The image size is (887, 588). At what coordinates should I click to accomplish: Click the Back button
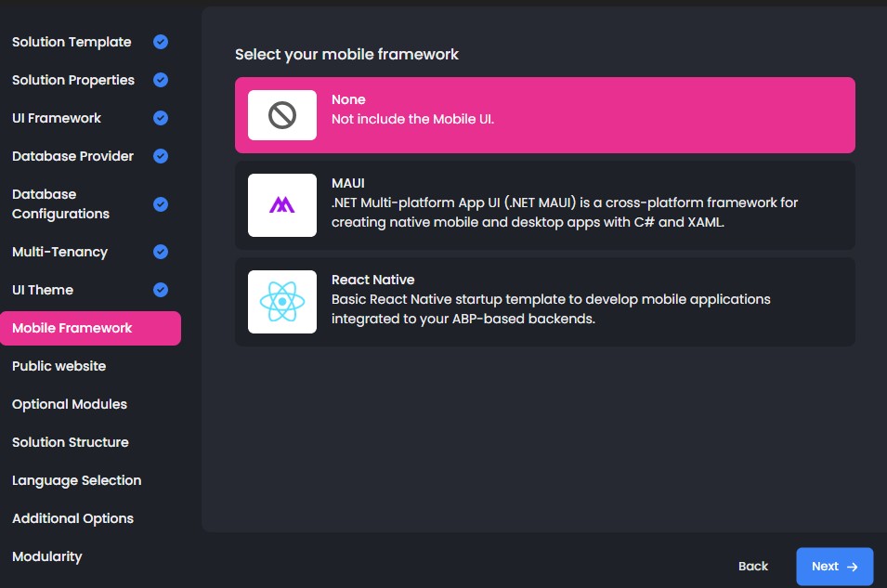coord(753,566)
